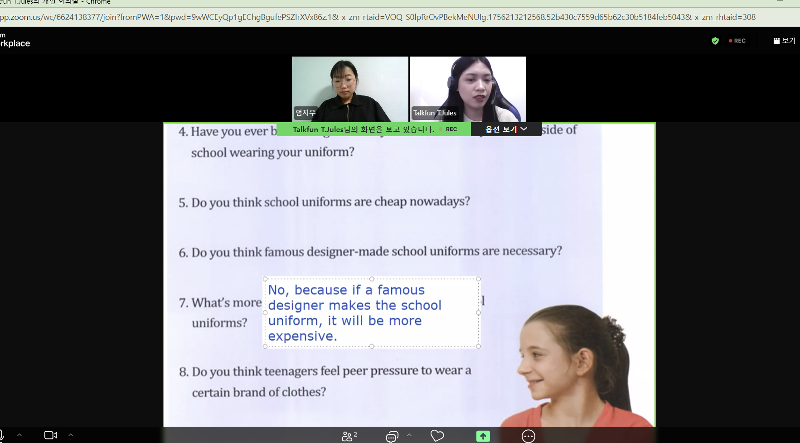Image resolution: width=800 pixels, height=443 pixels.
Task: Click the green share screen button
Action: [x=483, y=436]
